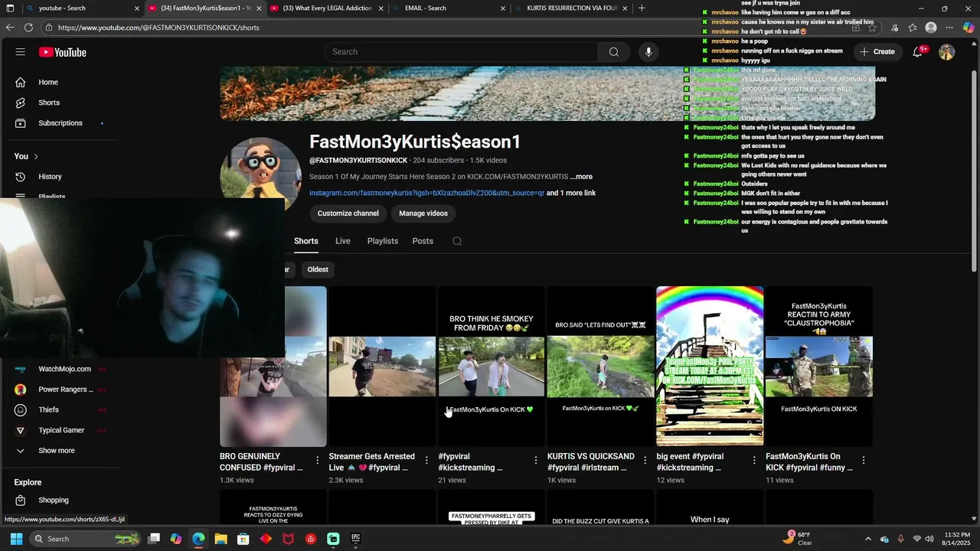Open options menu for big event short

tap(754, 461)
